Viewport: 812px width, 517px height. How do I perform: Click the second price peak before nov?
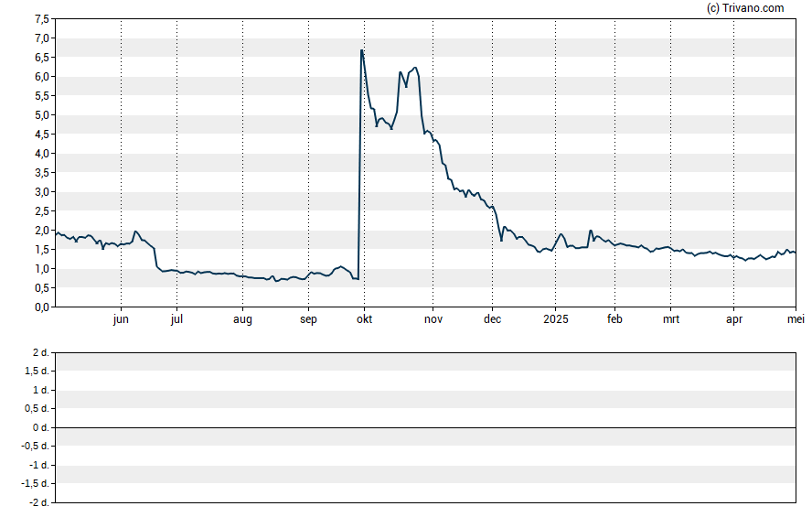(x=415, y=68)
